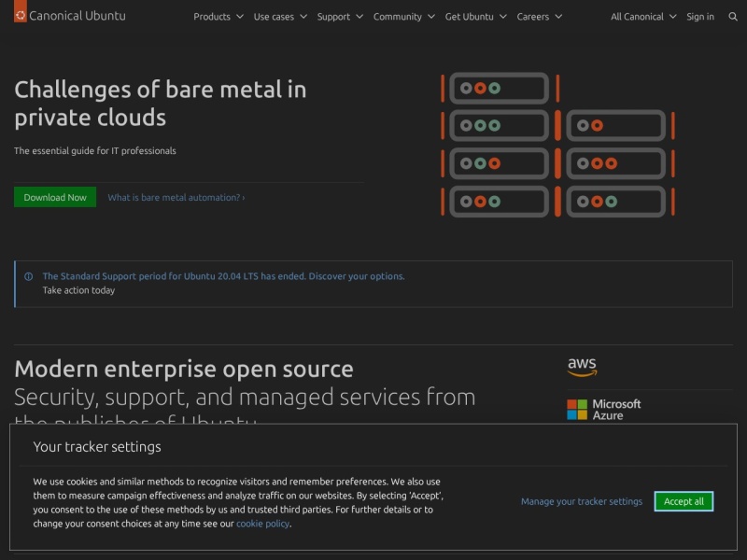Click the Accept all button
The width and height of the screenshot is (747, 560).
click(684, 501)
